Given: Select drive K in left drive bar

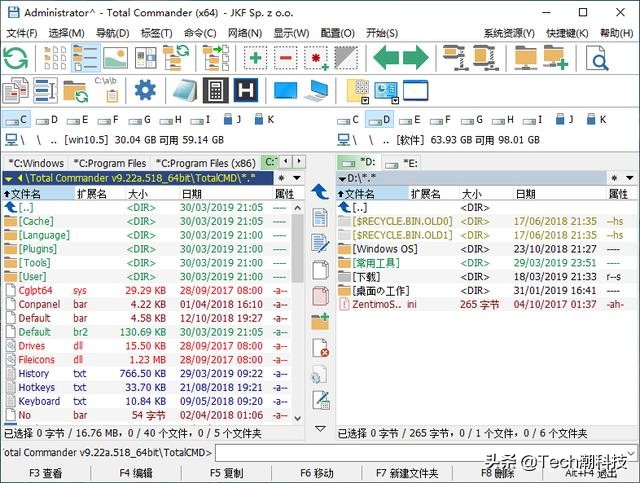Looking at the screenshot, I should click(x=258, y=120).
